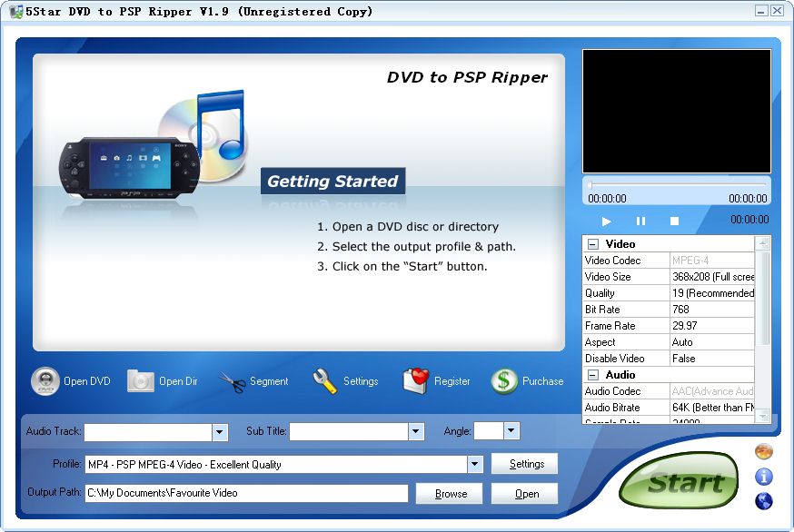
Task: Click the Open DVD disc icon
Action: click(x=45, y=381)
